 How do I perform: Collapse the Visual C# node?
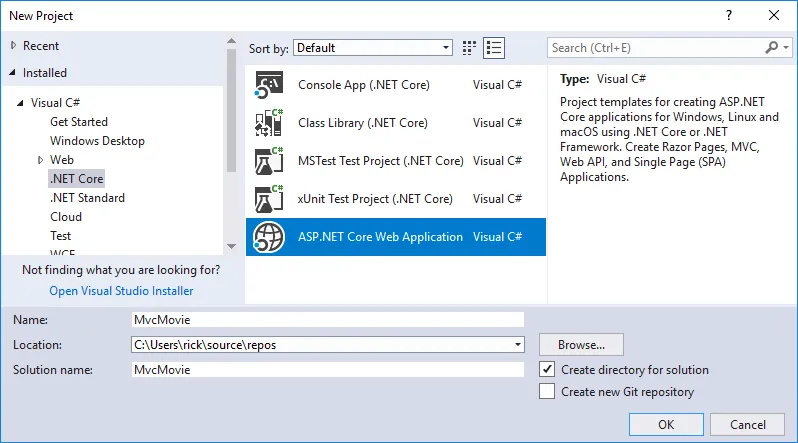pyautogui.click(x=20, y=103)
